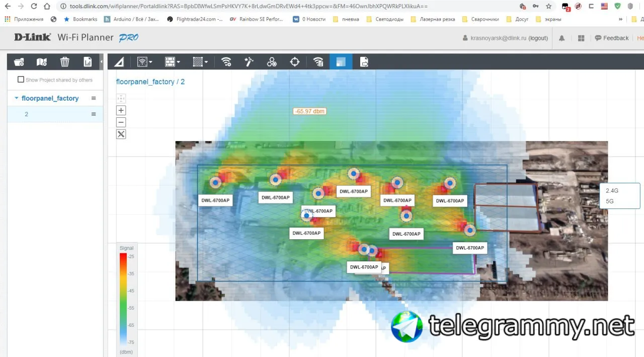Open the hatched zone dropdown arrow
This screenshot has height=357, width=644.
206,62
